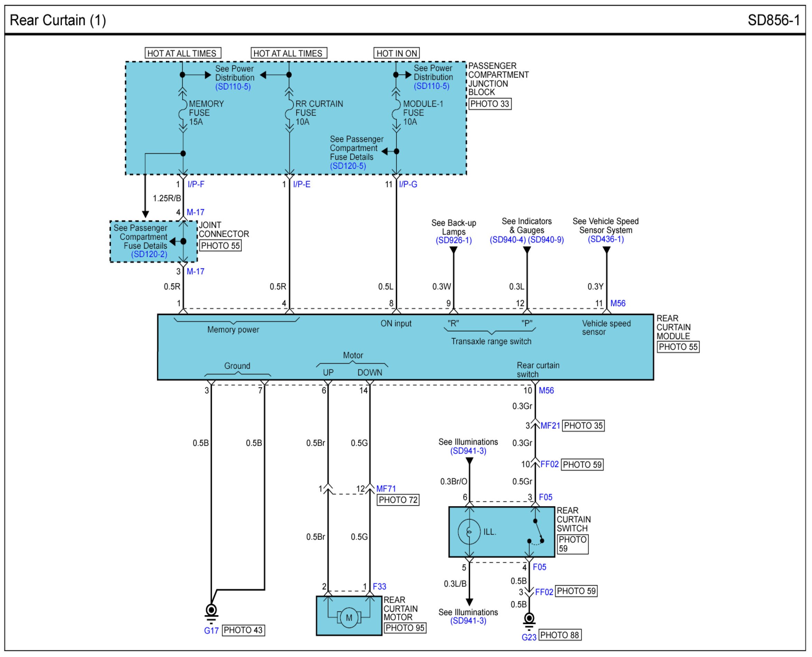Click the HOT IN ON label box
Image resolution: width=812 pixels, height=657 pixels.
396,53
